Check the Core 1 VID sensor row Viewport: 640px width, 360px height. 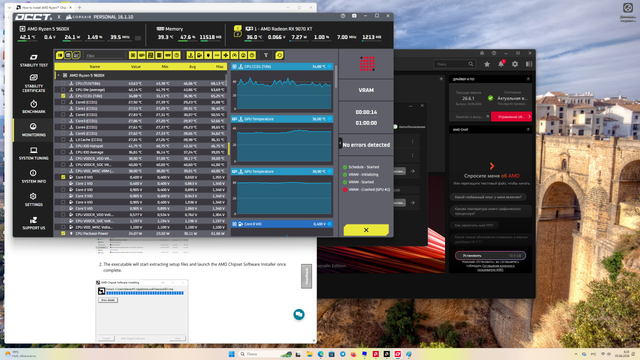coord(63,183)
